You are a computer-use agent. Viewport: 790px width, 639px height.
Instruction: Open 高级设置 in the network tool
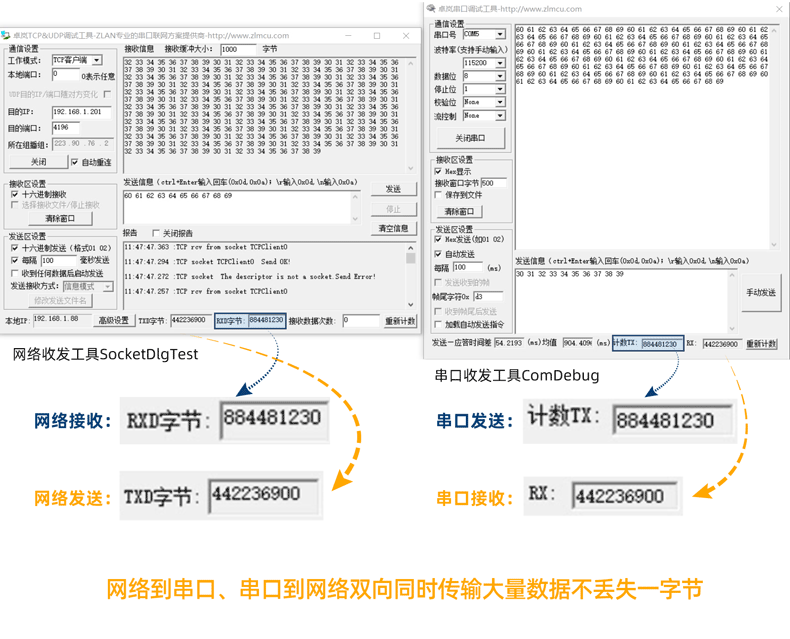113,321
